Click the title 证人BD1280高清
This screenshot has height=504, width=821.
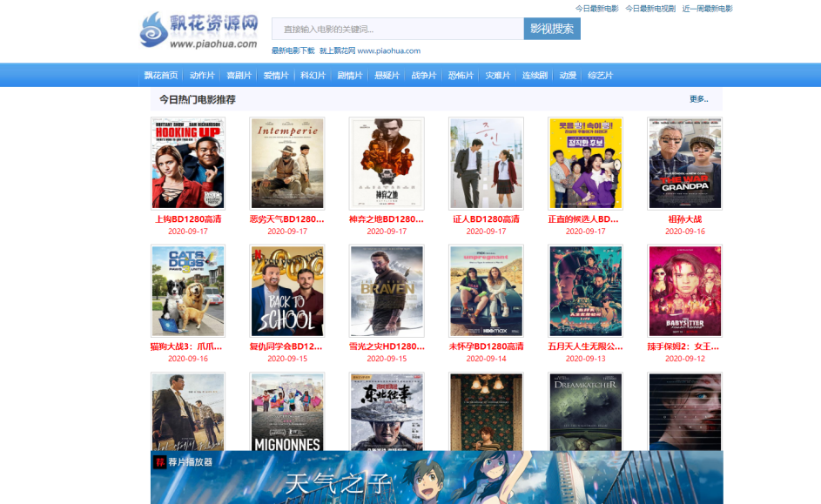pyautogui.click(x=486, y=219)
